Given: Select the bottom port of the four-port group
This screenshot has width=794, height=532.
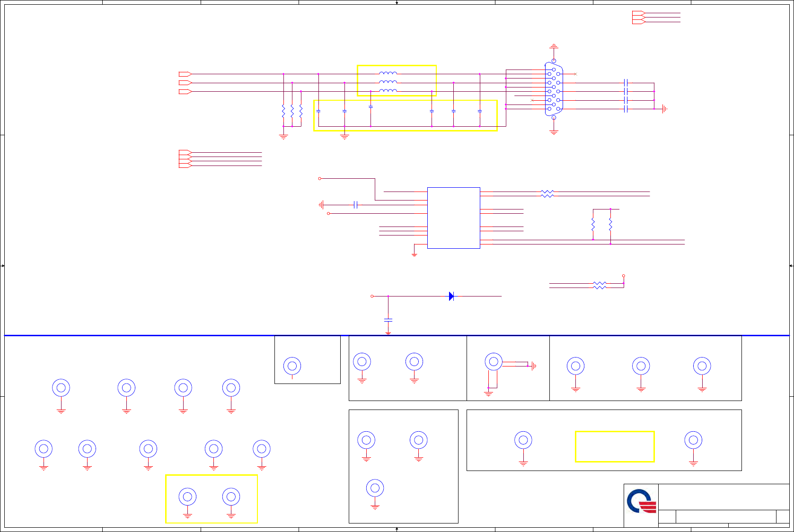Looking at the screenshot, I should (x=185, y=166).
